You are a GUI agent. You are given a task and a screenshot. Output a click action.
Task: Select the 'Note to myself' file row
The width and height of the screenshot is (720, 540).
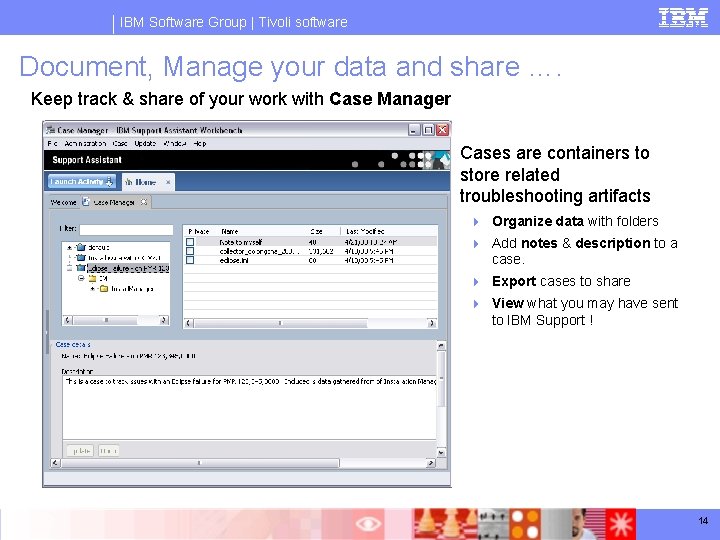click(x=310, y=242)
